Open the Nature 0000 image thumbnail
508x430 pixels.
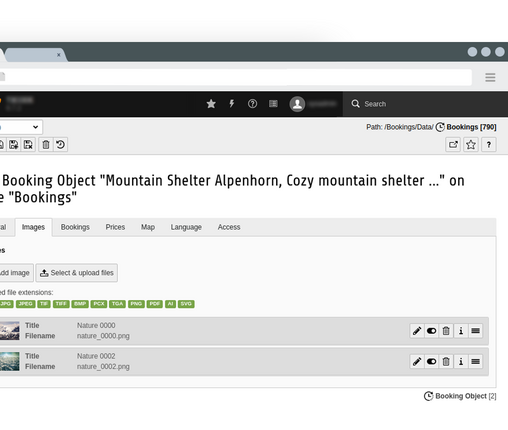point(10,331)
